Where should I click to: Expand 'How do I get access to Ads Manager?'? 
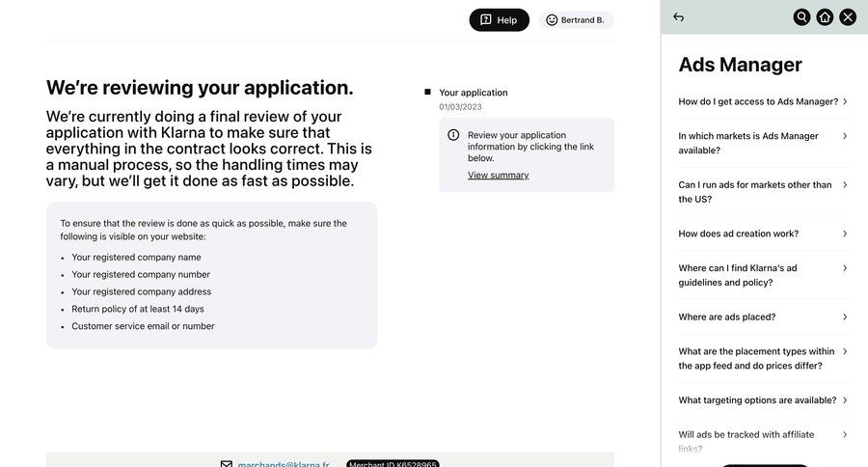762,101
